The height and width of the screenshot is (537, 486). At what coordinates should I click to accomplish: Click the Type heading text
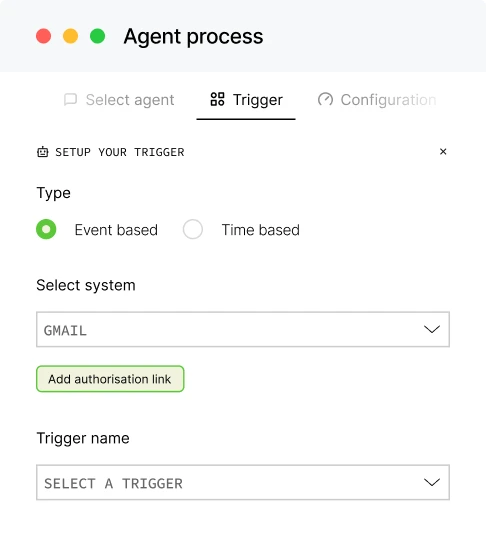coord(53,193)
